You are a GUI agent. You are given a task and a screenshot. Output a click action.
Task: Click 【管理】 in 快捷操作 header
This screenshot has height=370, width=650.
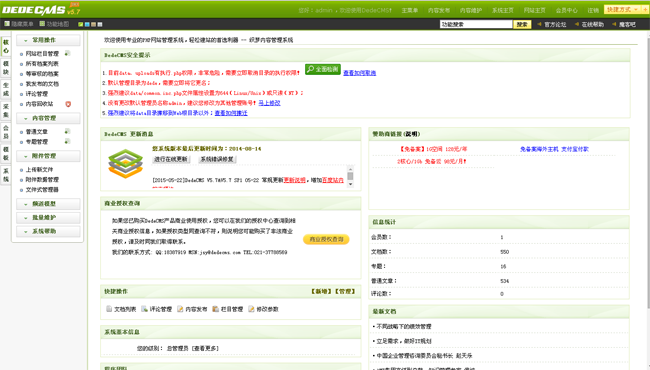coord(345,291)
